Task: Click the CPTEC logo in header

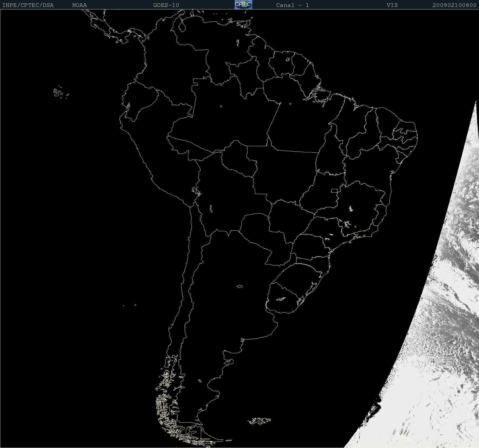Action: click(243, 5)
